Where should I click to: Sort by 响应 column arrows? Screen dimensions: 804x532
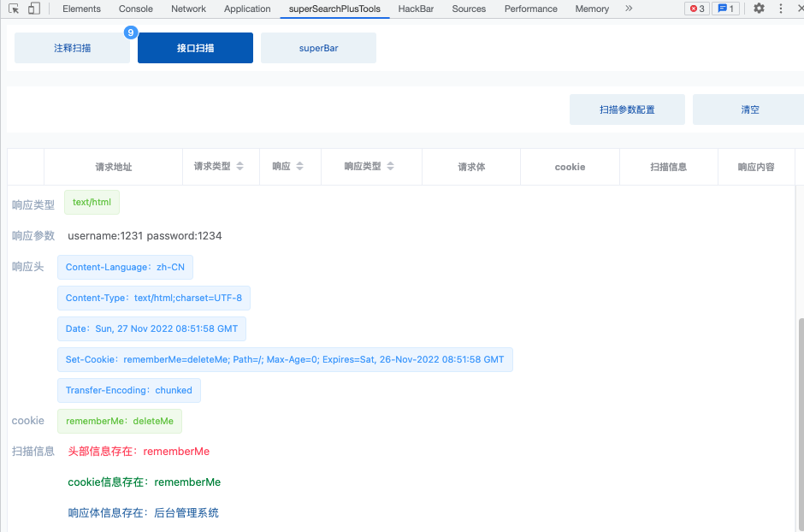click(x=300, y=166)
